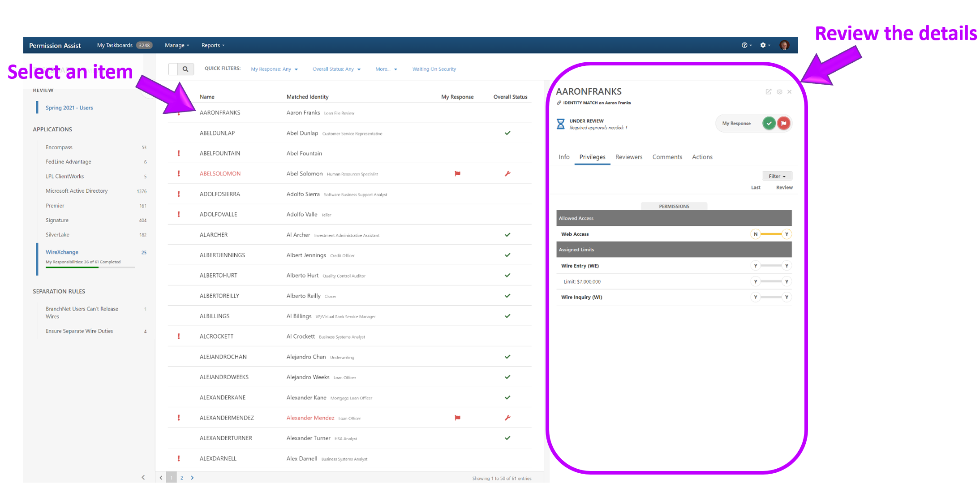
Task: Expand the Overall Status: Any dropdown
Action: coord(336,69)
